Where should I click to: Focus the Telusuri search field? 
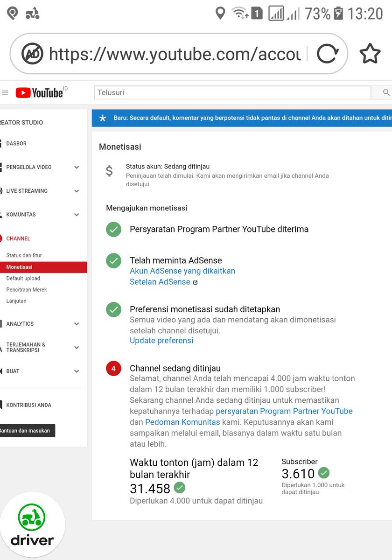232,92
